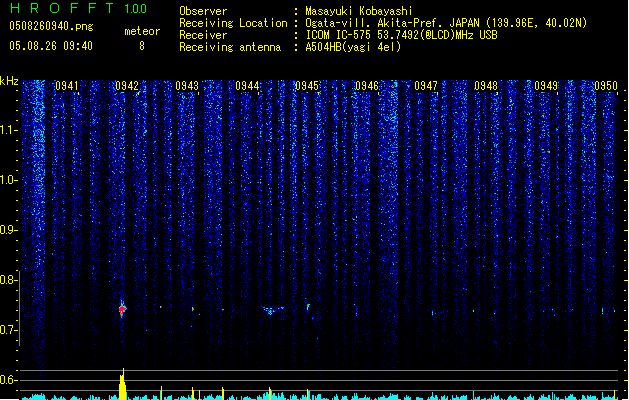Click the 1.0 kHz axis label

click(8, 180)
